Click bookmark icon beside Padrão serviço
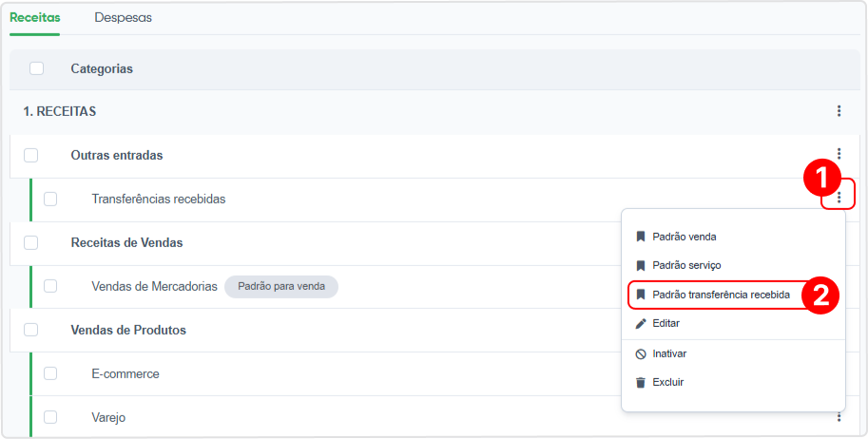 [641, 266]
